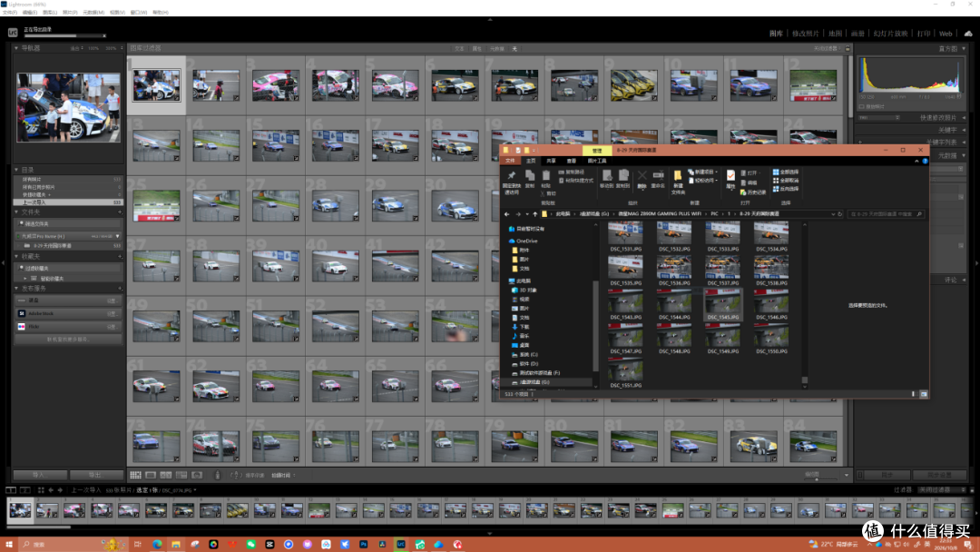
Task: Open the sort order dropdown in Lightroom toolbar
Action: [283, 475]
